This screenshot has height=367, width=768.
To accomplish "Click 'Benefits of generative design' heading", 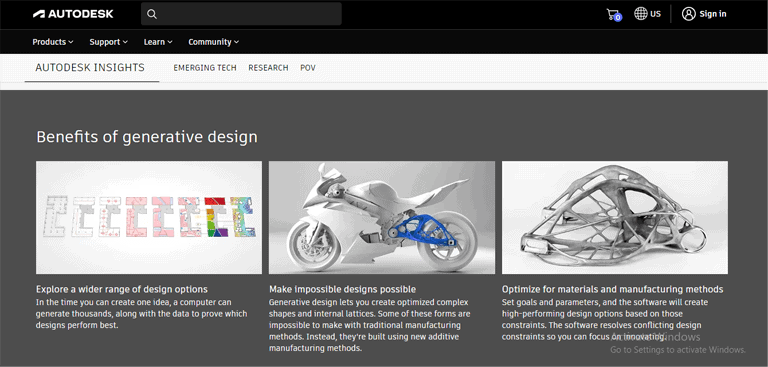I will tap(147, 137).
